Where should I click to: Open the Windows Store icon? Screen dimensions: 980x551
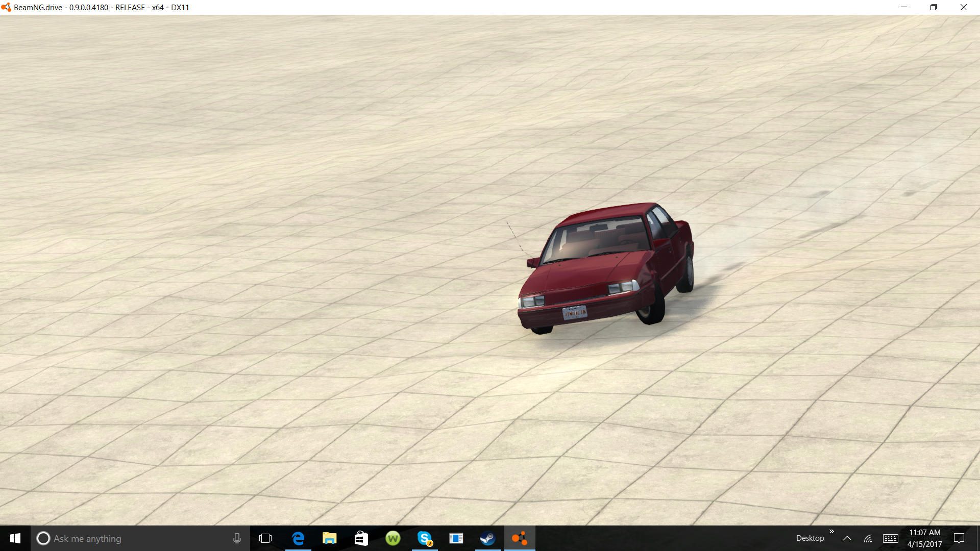tap(361, 538)
